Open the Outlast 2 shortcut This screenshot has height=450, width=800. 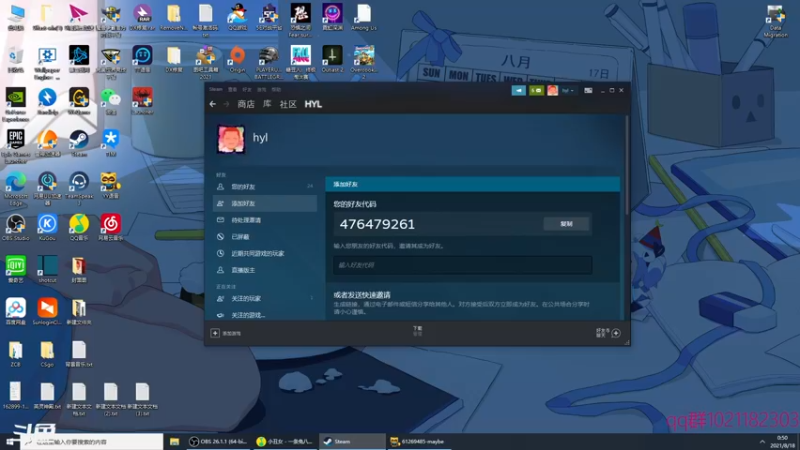point(332,60)
